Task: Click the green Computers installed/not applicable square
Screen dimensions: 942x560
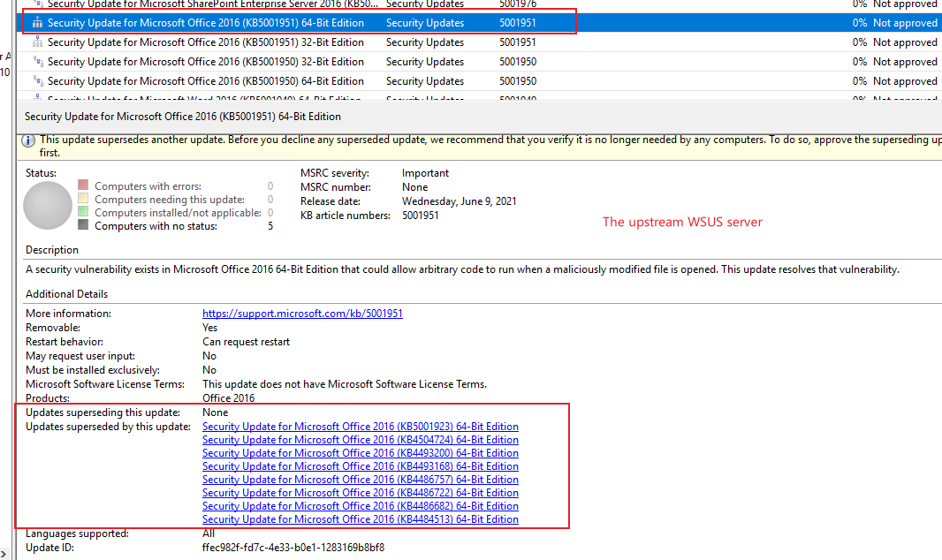Action: (x=84, y=212)
